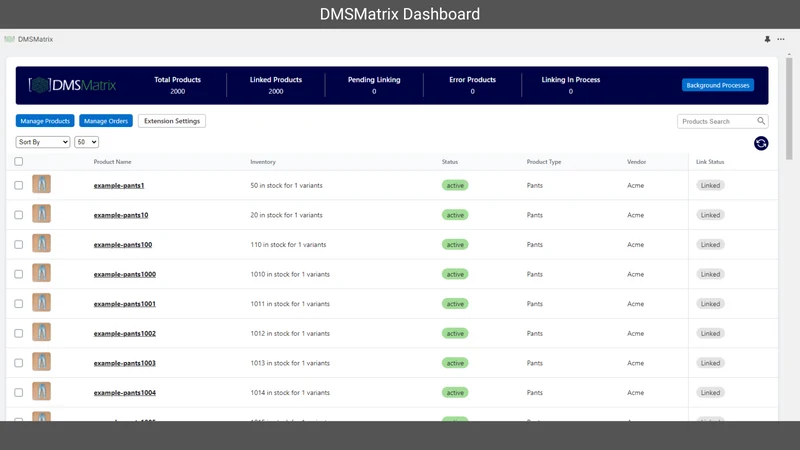Screen dimensions: 800x450
Task: Click the Product Name column header
Action: 112,162
